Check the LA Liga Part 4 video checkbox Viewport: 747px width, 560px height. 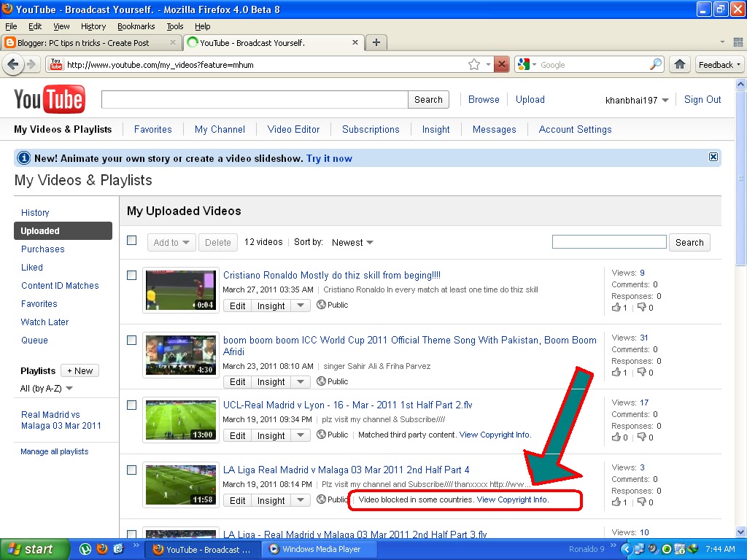pyautogui.click(x=131, y=470)
